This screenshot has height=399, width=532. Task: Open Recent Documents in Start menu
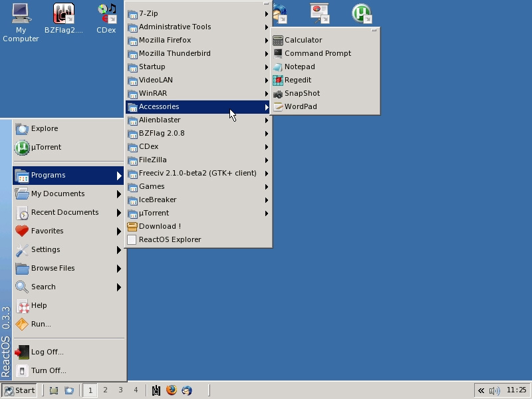pos(68,212)
